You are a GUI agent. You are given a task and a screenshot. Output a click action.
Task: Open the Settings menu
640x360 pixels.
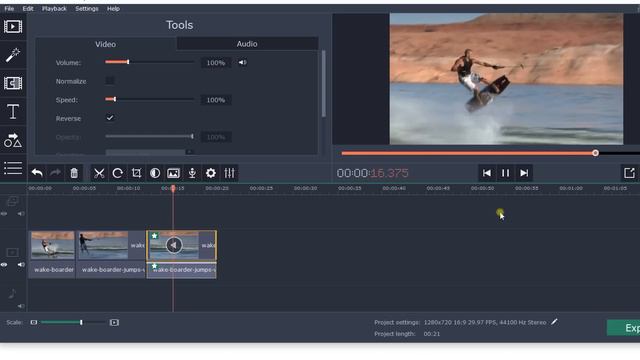87,9
